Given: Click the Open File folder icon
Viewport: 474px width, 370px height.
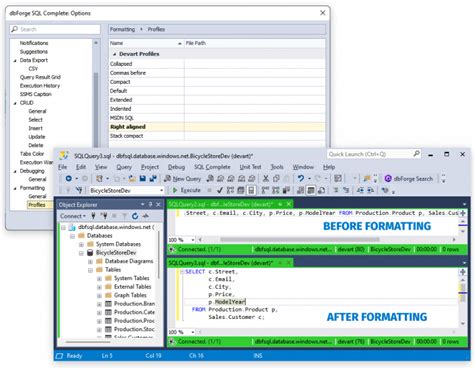Looking at the screenshot, I should [x=132, y=179].
